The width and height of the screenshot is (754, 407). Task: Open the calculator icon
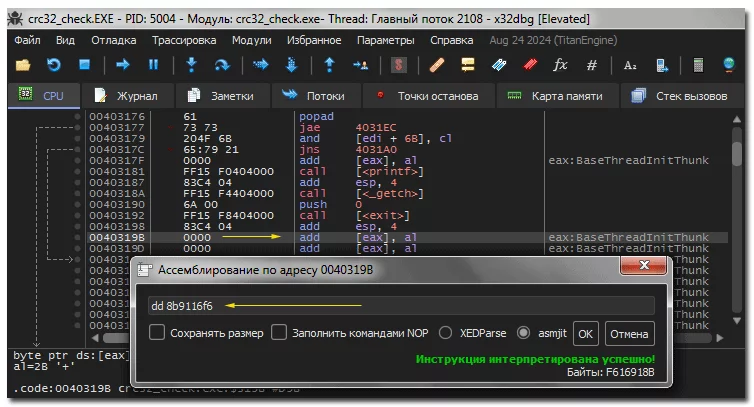pyautogui.click(x=698, y=65)
